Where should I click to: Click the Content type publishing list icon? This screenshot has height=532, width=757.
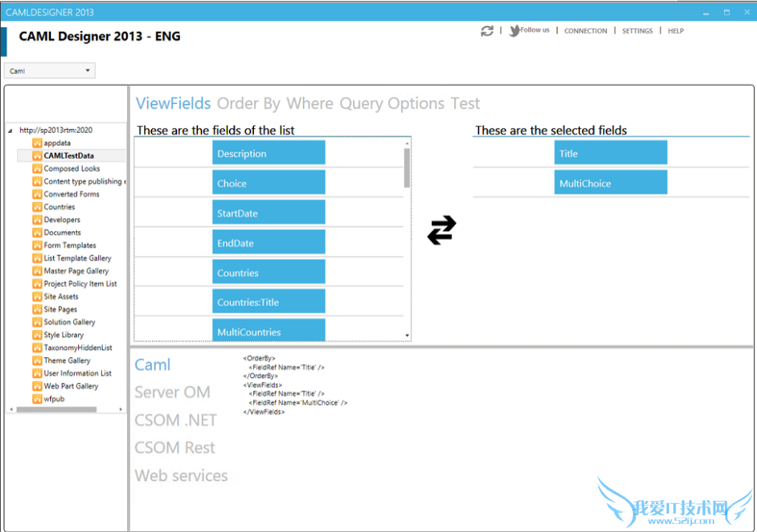pos(37,182)
